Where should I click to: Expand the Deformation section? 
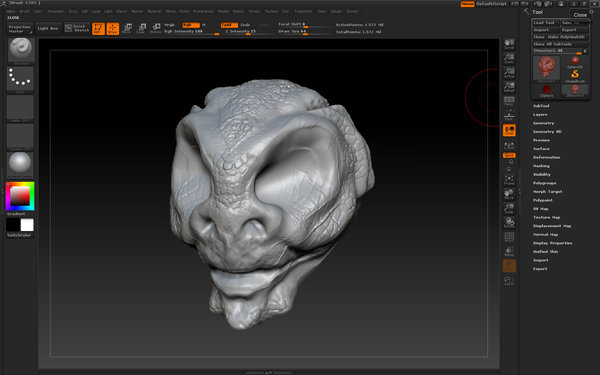pyautogui.click(x=546, y=157)
